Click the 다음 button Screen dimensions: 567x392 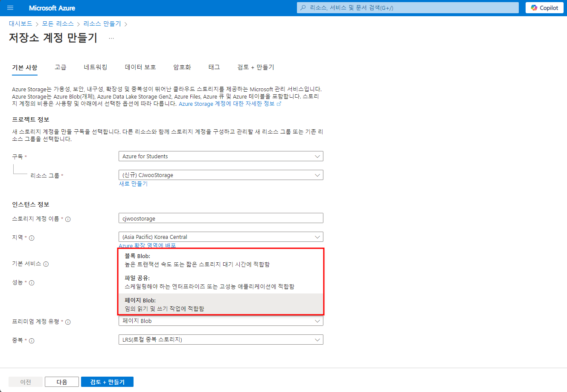62,382
